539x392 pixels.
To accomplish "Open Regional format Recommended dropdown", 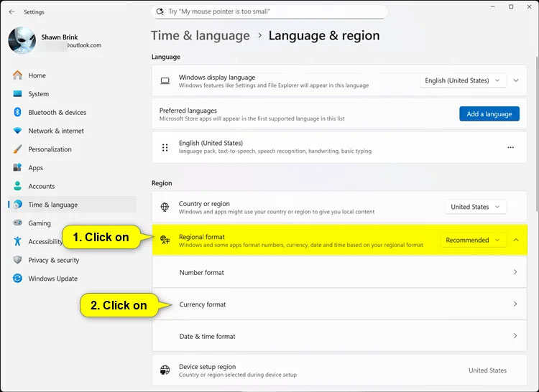I will tap(473, 241).
